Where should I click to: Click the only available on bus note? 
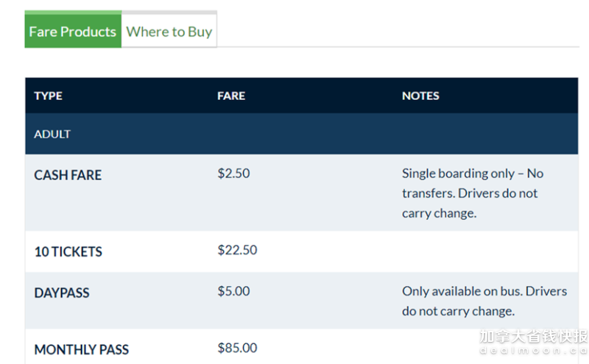[484, 301]
